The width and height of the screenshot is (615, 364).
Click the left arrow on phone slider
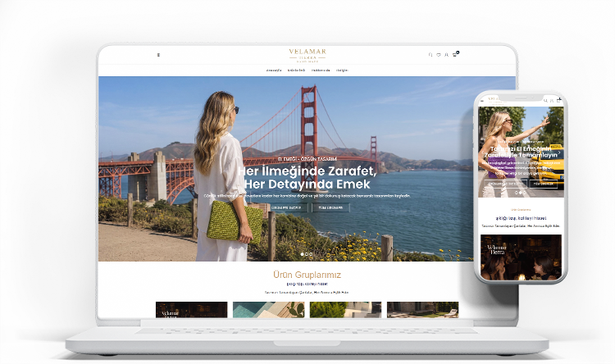click(483, 152)
